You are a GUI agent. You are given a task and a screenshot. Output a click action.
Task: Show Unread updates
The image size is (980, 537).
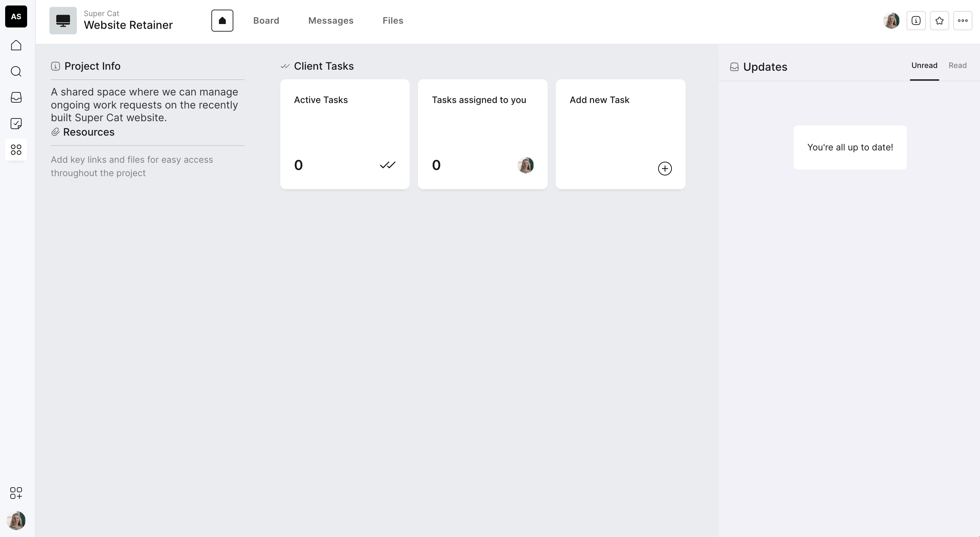pyautogui.click(x=924, y=66)
